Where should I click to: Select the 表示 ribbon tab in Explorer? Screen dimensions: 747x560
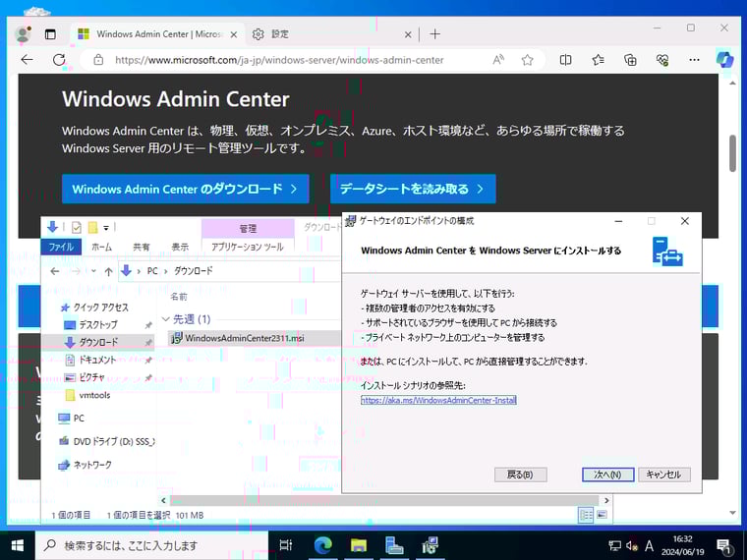tap(180, 247)
